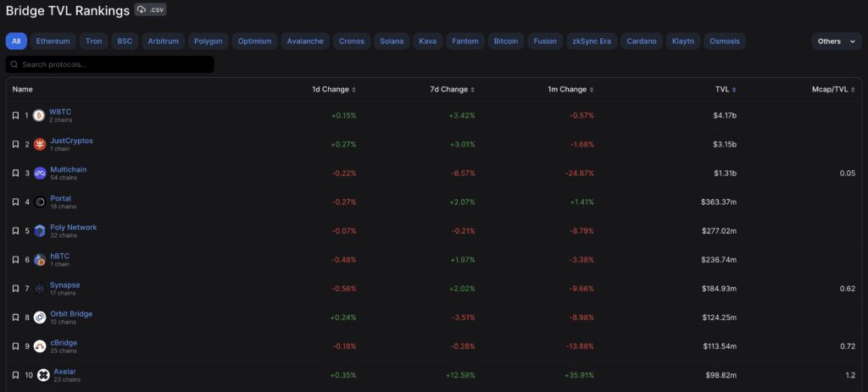Bookmark the Synapse row
The width and height of the screenshot is (868, 392).
[x=15, y=289]
